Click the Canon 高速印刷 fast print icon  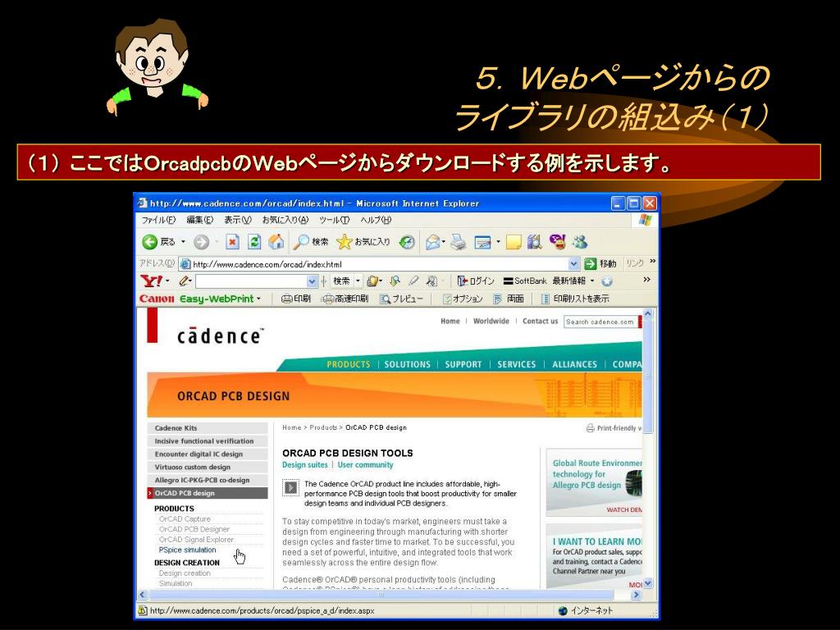[328, 299]
